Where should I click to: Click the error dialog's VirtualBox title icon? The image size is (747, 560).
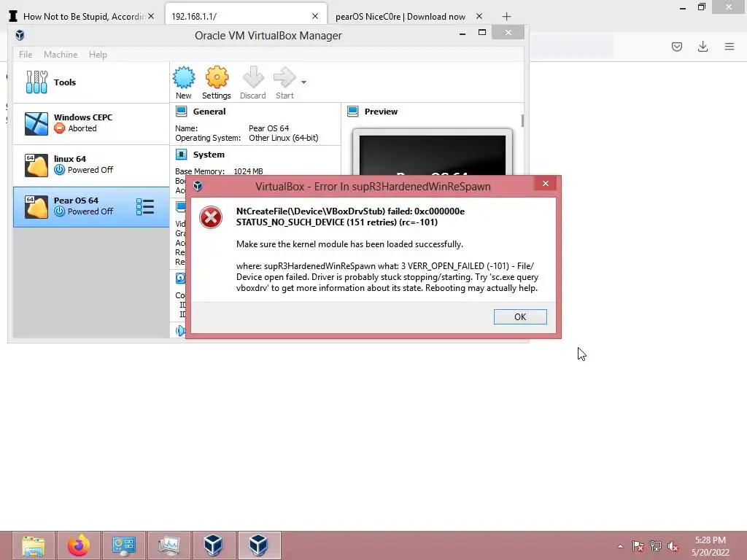point(198,186)
